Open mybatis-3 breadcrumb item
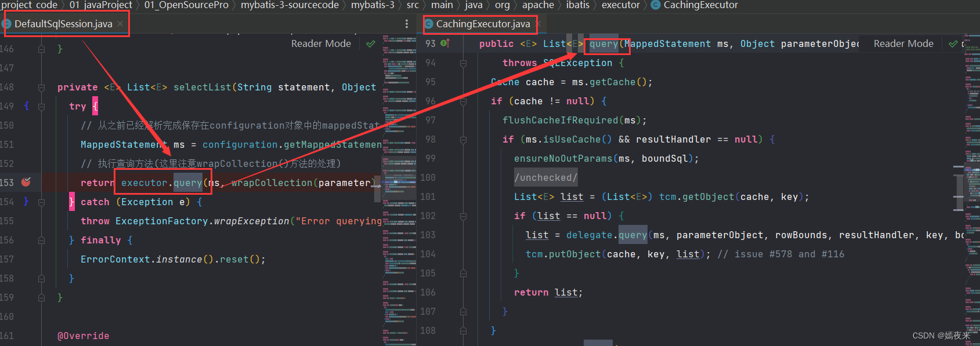The width and height of the screenshot is (980, 346). (x=373, y=5)
